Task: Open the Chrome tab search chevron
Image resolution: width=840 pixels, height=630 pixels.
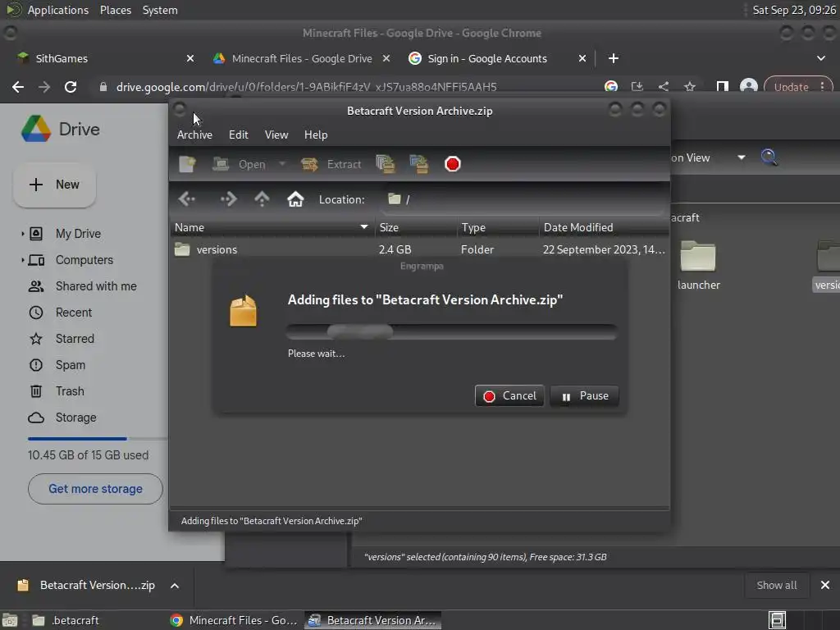Action: coord(820,58)
